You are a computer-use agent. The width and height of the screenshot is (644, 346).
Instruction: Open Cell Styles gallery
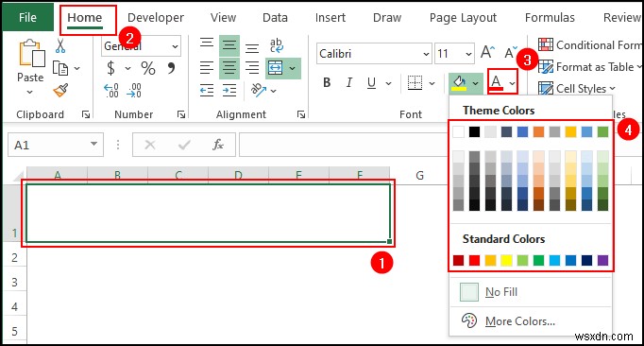[x=577, y=89]
